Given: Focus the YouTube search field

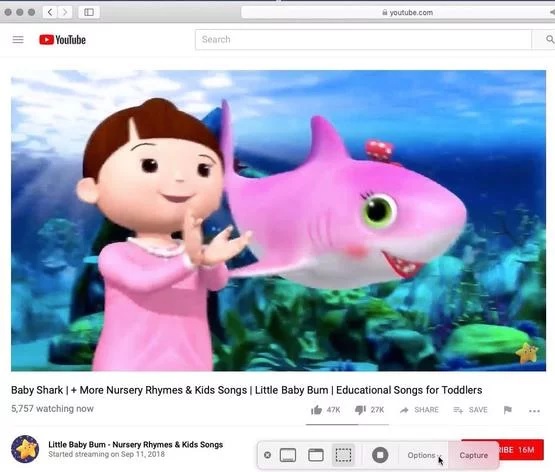Looking at the screenshot, I should [x=363, y=39].
